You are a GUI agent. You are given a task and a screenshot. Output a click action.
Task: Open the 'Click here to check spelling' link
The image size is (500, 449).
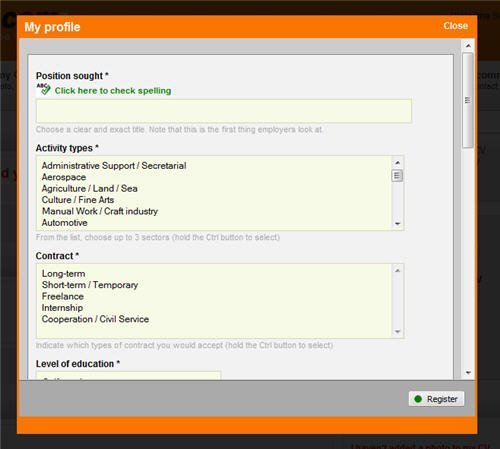113,91
